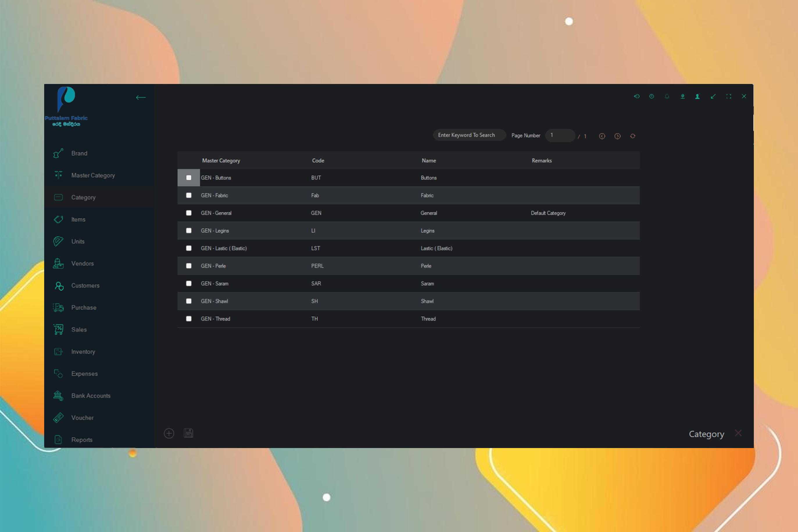
Task: Click the Sales cart icon
Action: (x=58, y=330)
